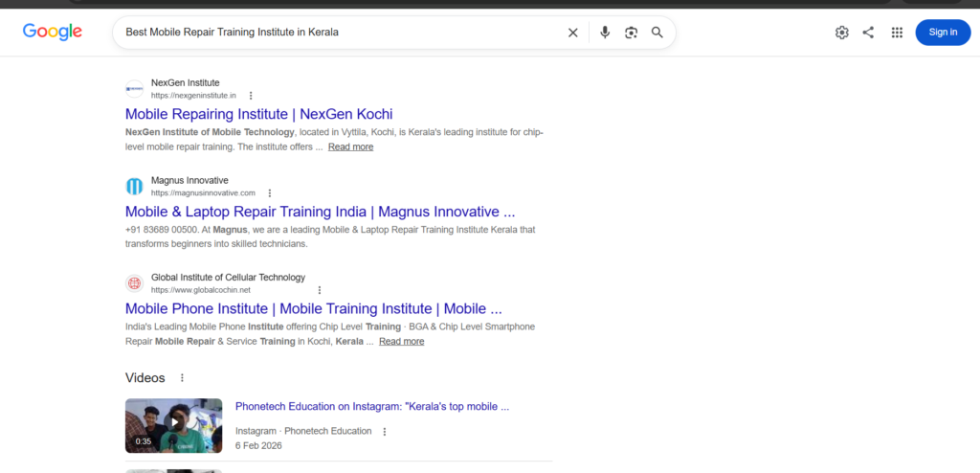Screen dimensions: 980x473
Task: Click the 0:35 duration badge on the video
Action: 144,441
